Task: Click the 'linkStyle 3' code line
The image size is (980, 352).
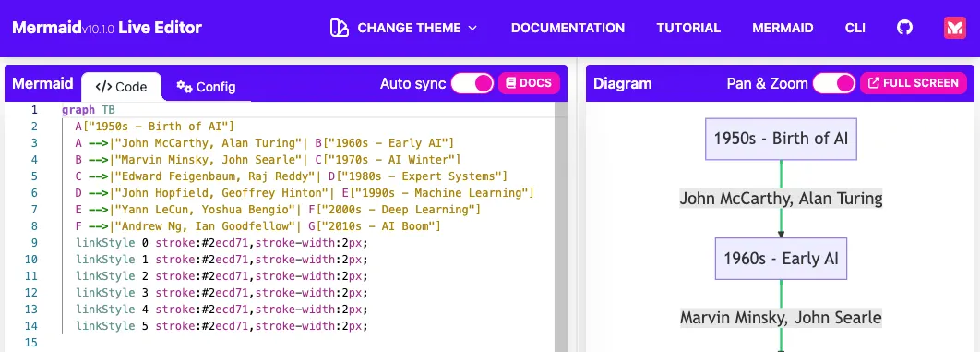Action: [x=221, y=293]
